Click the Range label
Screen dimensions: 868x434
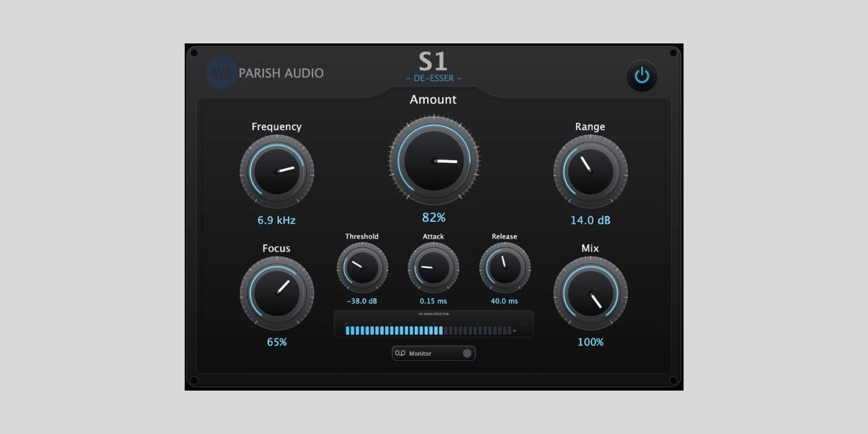tap(590, 126)
